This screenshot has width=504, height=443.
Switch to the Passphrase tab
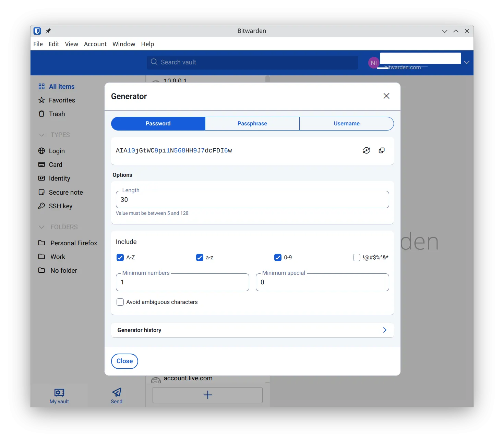[252, 124]
